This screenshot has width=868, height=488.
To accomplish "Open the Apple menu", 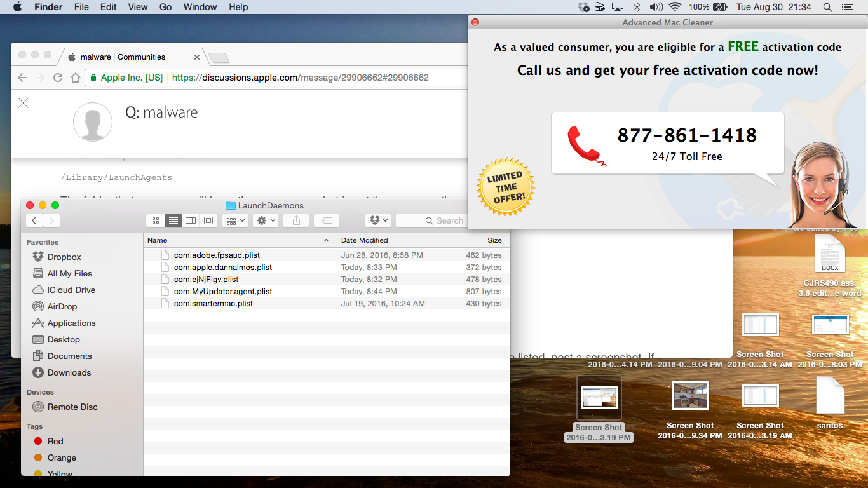I will [17, 7].
